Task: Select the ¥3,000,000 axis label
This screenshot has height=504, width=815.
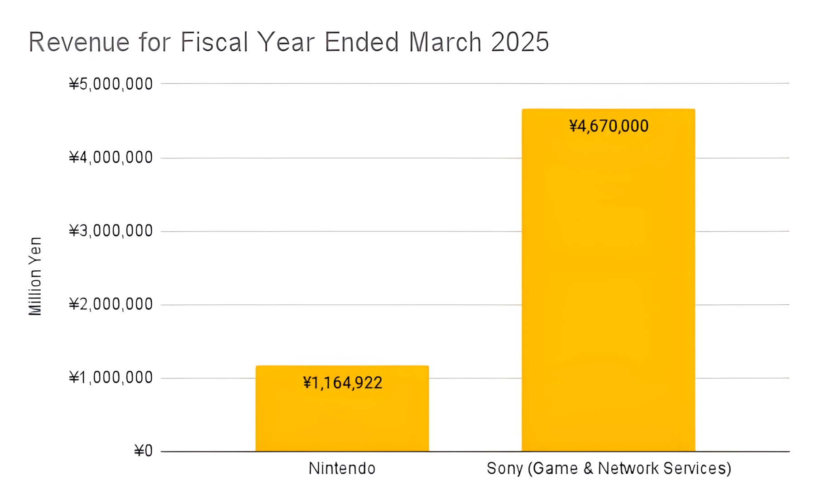Action: (111, 231)
